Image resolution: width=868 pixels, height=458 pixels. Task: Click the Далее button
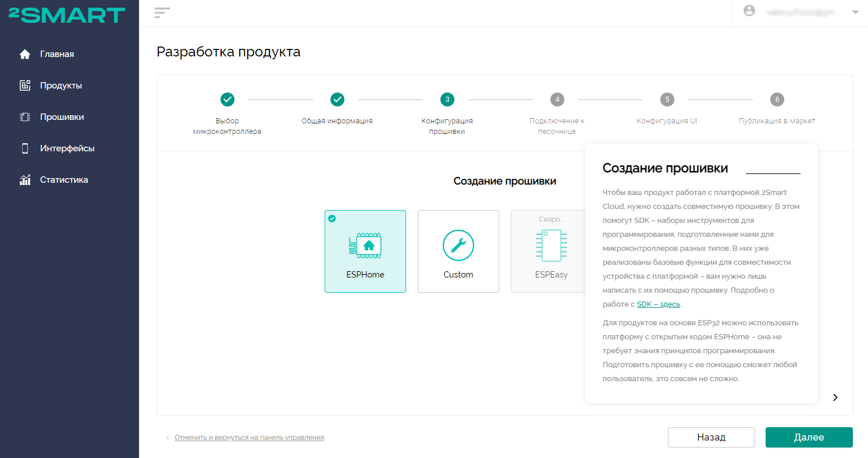(809, 438)
